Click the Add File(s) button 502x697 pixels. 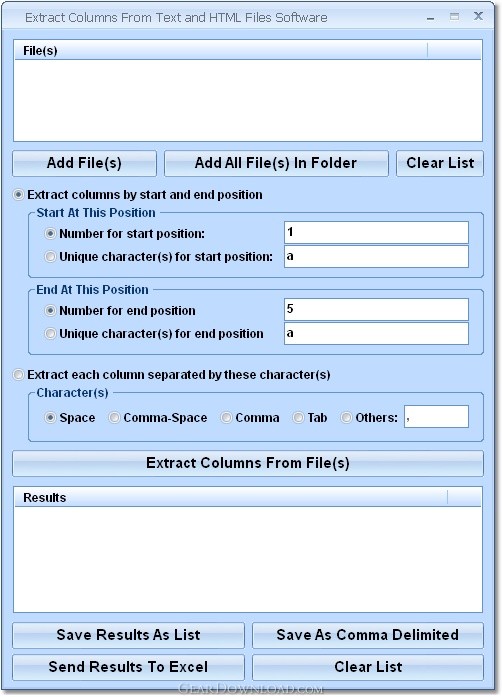tap(84, 163)
